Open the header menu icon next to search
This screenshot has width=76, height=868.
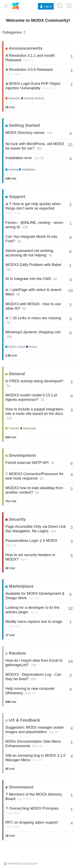click(x=69, y=6)
